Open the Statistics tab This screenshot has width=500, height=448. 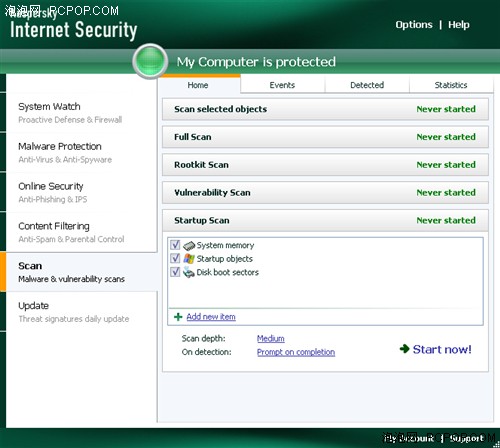click(x=451, y=85)
